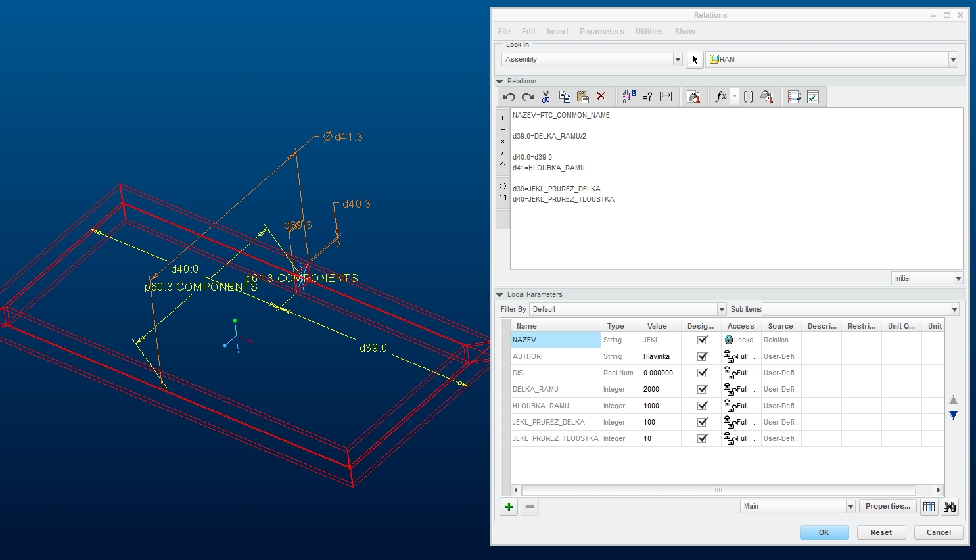This screenshot has height=560, width=976.
Task: Toggle Designate checkbox for DELKA_RAMU
Action: pos(702,389)
